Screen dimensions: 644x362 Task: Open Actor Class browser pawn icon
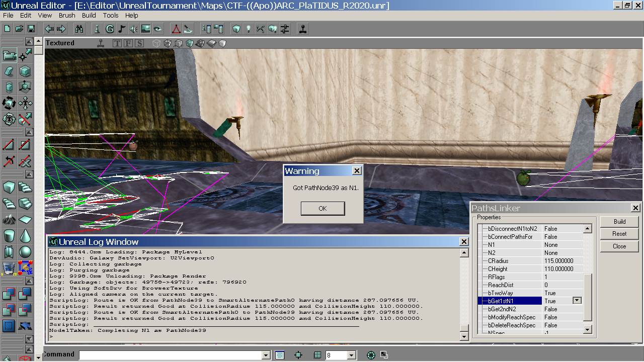[98, 29]
